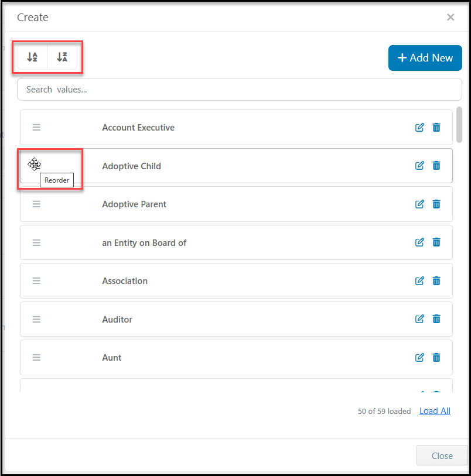This screenshot has height=476, width=471.
Task: Delete the Aunt entry
Action: (x=436, y=358)
